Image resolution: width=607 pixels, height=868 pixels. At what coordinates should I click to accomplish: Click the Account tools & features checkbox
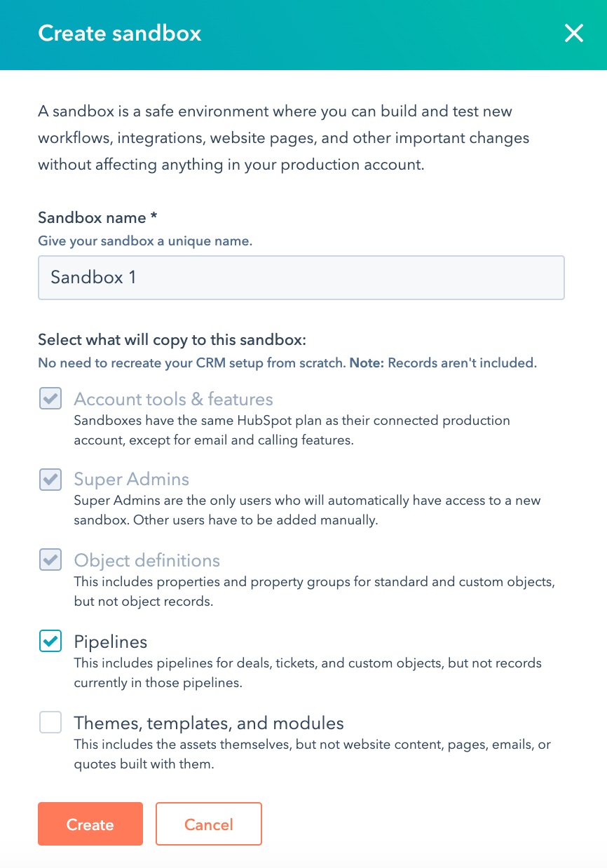(x=50, y=398)
